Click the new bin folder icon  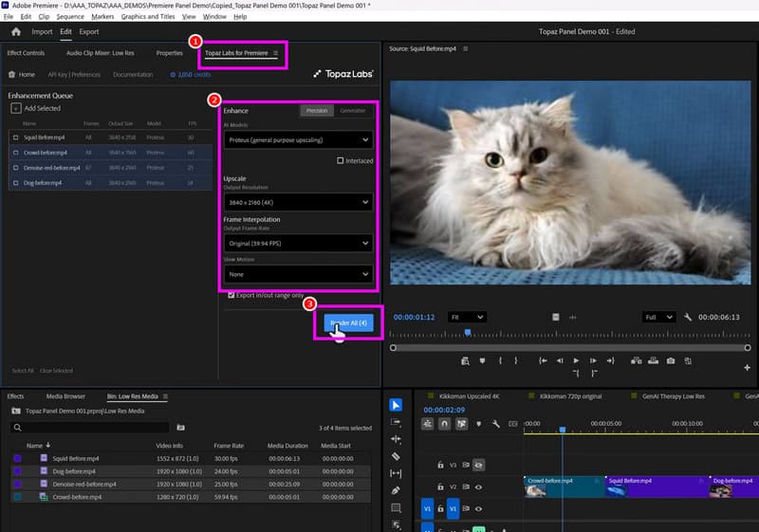pos(180,428)
